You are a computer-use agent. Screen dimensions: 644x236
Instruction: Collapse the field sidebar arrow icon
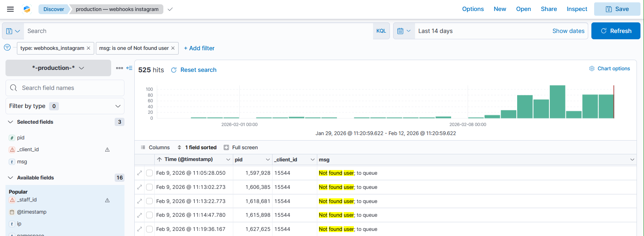[129, 68]
